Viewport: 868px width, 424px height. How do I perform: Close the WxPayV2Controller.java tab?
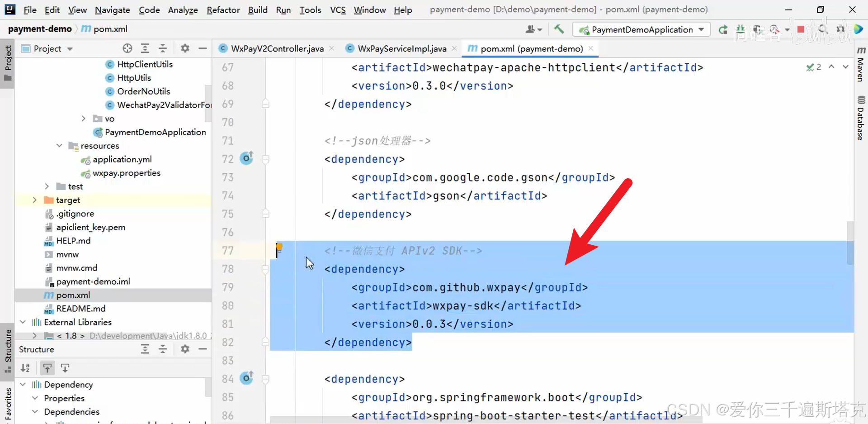[x=332, y=48]
